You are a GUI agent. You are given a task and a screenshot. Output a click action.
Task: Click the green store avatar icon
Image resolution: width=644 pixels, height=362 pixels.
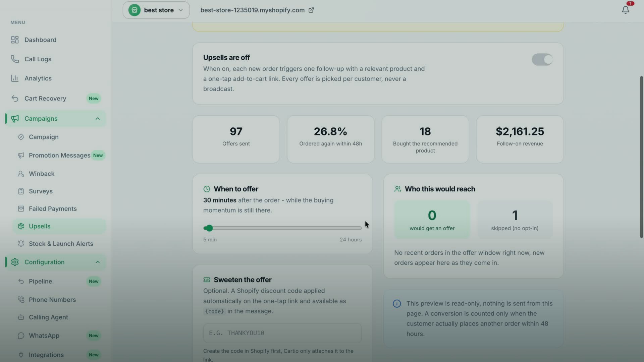pos(134,10)
